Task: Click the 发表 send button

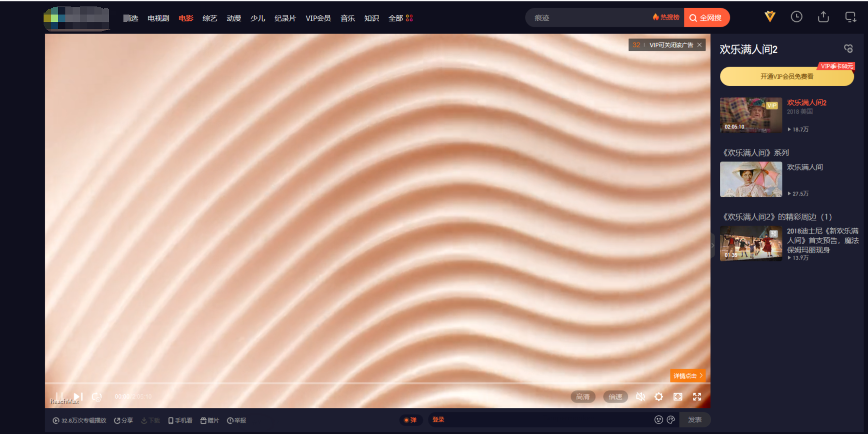Action: pos(695,420)
